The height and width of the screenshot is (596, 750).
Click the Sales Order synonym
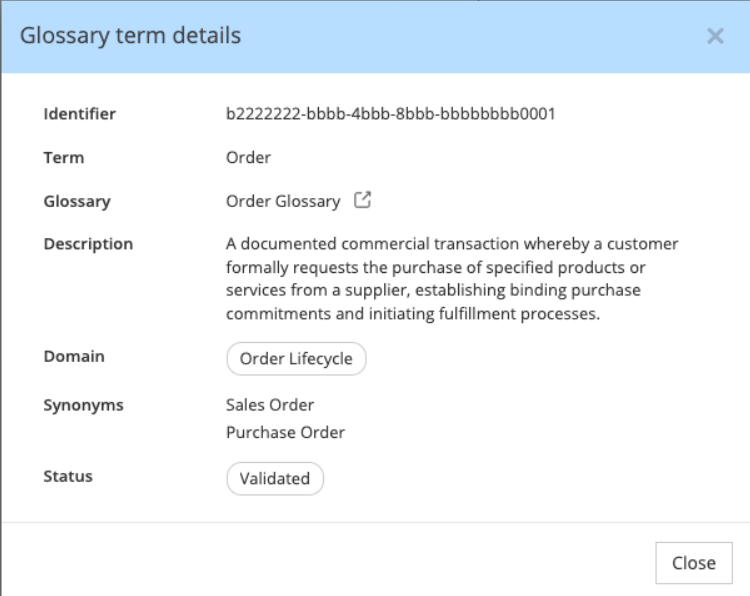click(270, 405)
